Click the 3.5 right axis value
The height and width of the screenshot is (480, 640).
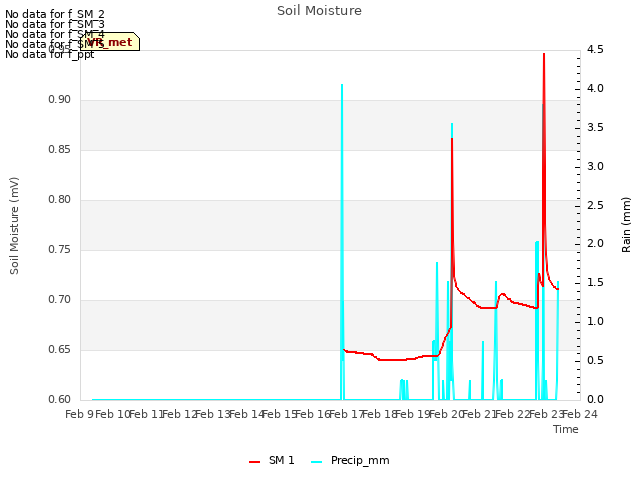tap(595, 127)
